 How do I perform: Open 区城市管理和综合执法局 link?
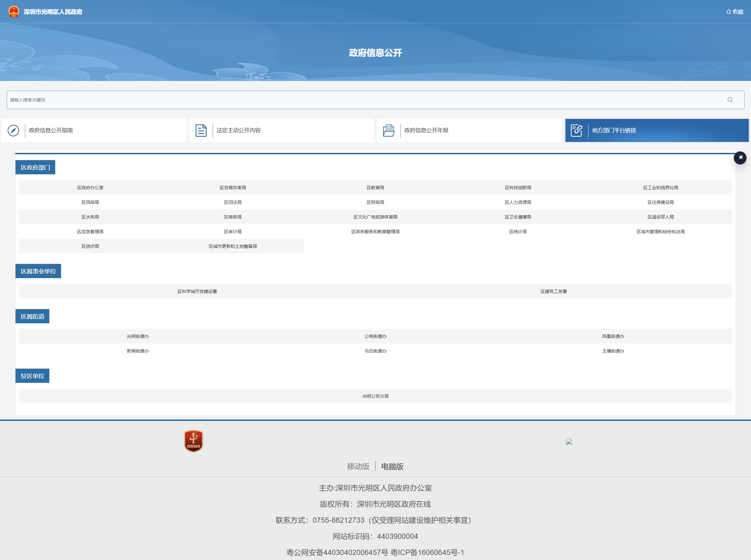[661, 231]
